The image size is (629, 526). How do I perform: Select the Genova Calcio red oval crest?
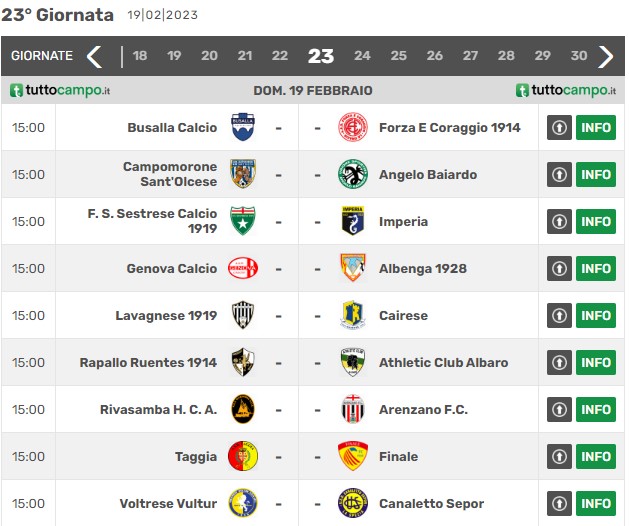(243, 268)
